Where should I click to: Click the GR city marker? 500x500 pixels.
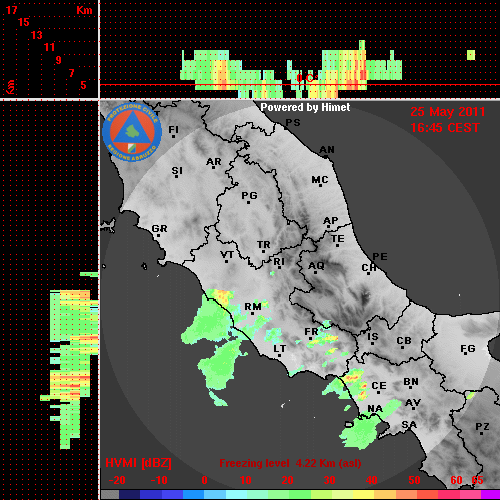(159, 236)
